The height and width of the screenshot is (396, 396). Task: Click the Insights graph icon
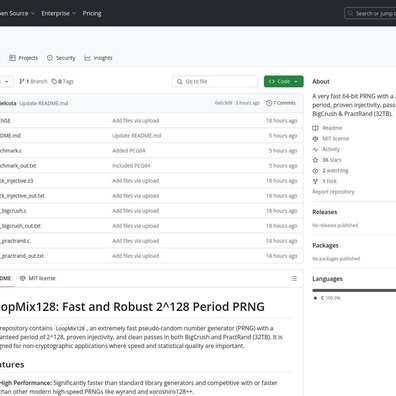click(87, 58)
